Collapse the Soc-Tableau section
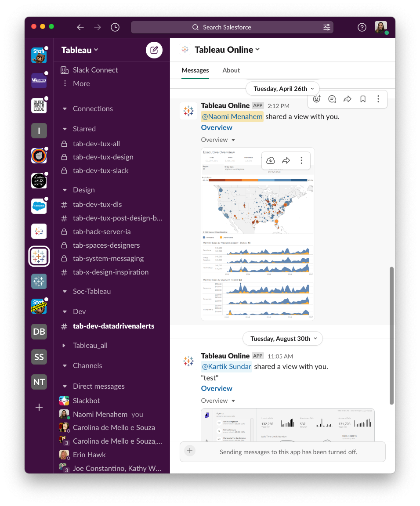Image resolution: width=420 pixels, height=506 pixels. [65, 291]
